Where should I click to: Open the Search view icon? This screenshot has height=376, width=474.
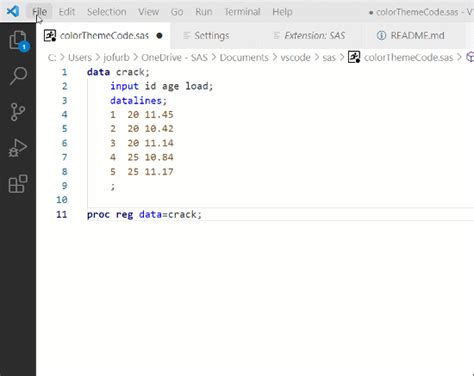click(x=18, y=76)
